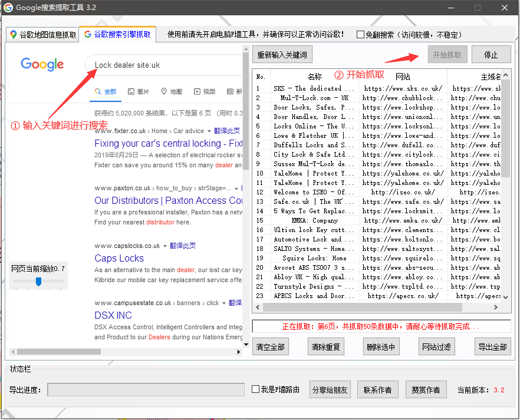Image resolution: width=520 pixels, height=420 pixels.
Task: Expand the dropdown arrow beside www.capslocks.co.uk
Action: (x=165, y=246)
